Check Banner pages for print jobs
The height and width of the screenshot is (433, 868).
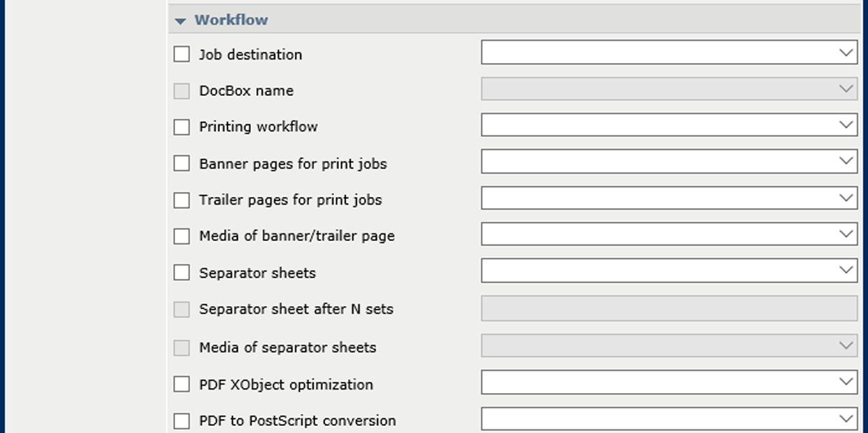pos(181,163)
